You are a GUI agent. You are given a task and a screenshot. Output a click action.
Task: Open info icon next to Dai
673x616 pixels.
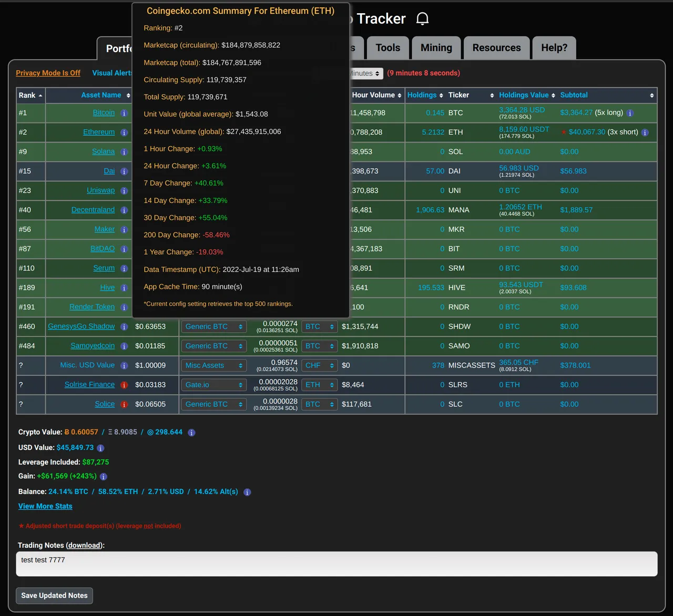tap(124, 171)
